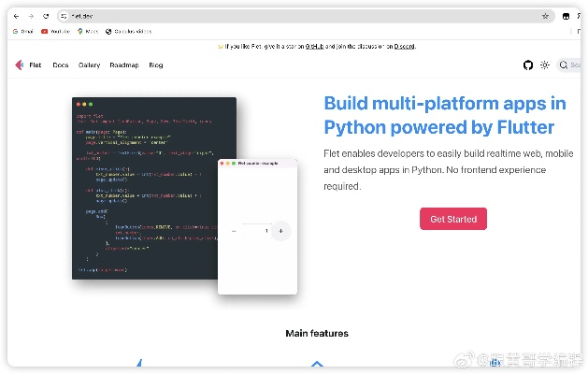
Task: Reload the page with refresh icon
Action: 46,16
